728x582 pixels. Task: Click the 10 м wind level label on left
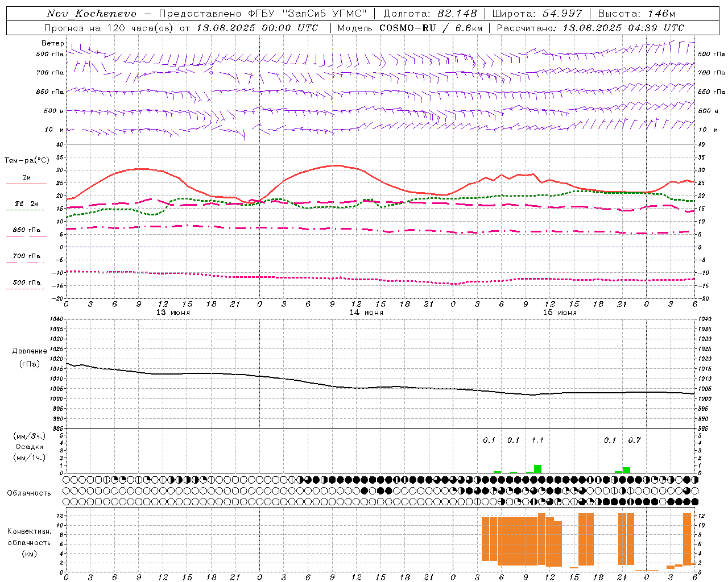tap(55, 130)
